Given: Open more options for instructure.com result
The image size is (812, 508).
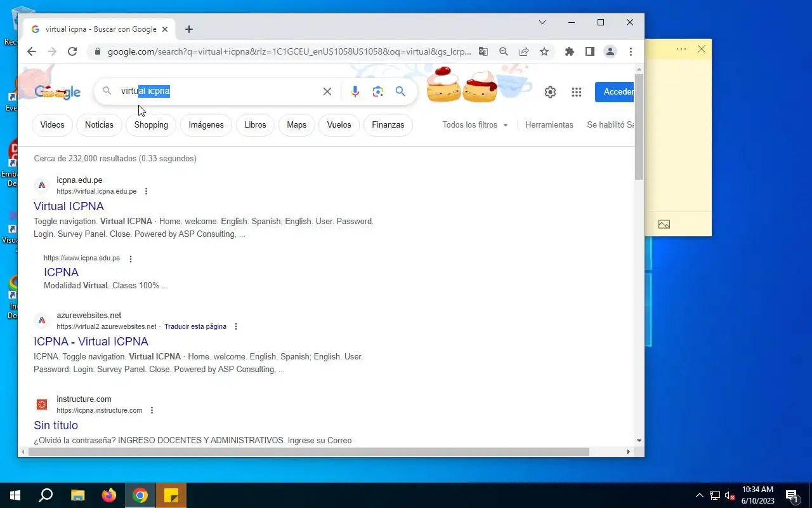Looking at the screenshot, I should tap(152, 410).
